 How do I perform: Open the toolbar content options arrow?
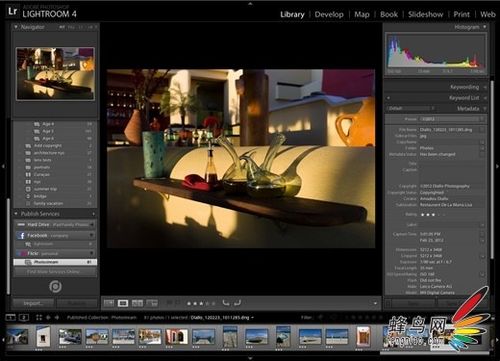[x=375, y=303]
